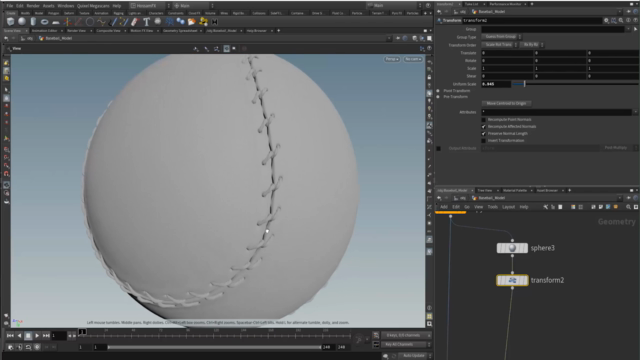
Task: Toggle Recompute Point Normals checkbox
Action: [x=484, y=120]
